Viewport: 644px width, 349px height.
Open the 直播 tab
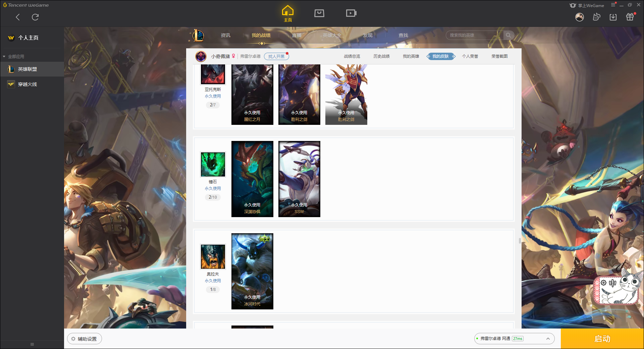(x=297, y=35)
